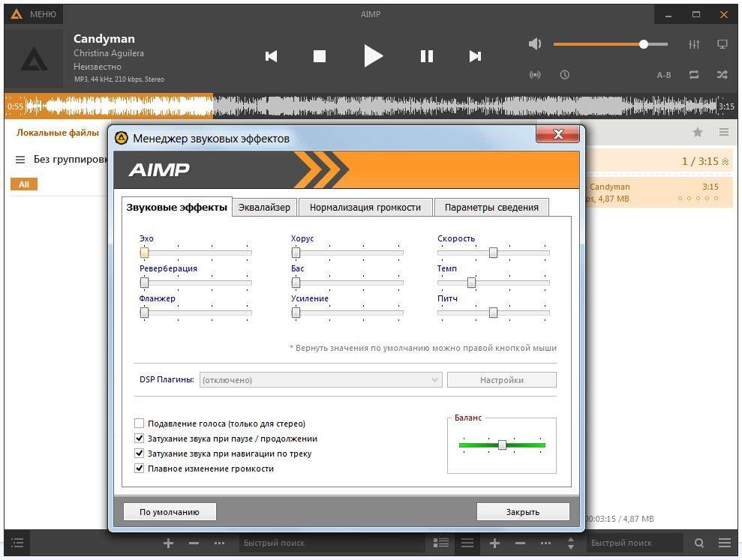Toggle A-B repeat section
Image resolution: width=742 pixels, height=560 pixels.
coord(664,75)
